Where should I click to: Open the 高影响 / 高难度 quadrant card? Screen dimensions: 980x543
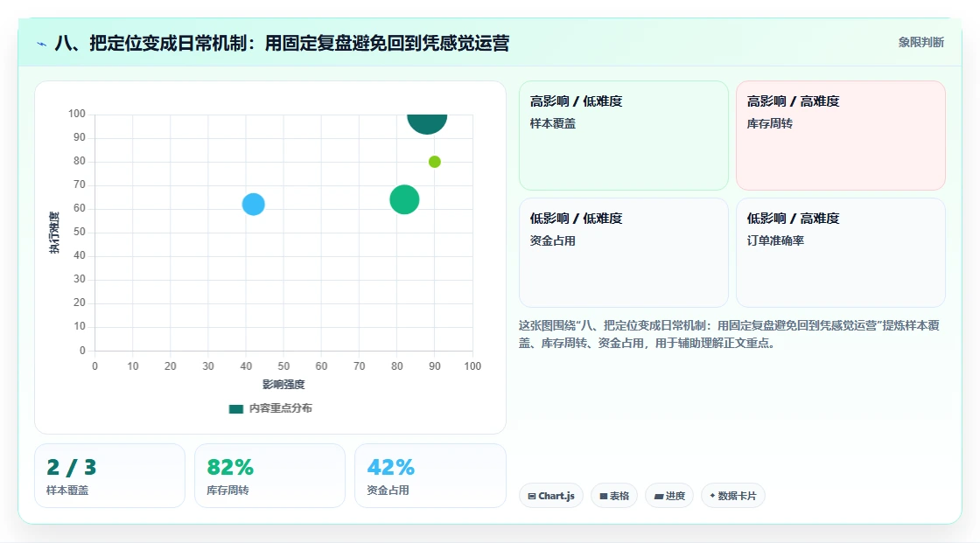coord(841,136)
